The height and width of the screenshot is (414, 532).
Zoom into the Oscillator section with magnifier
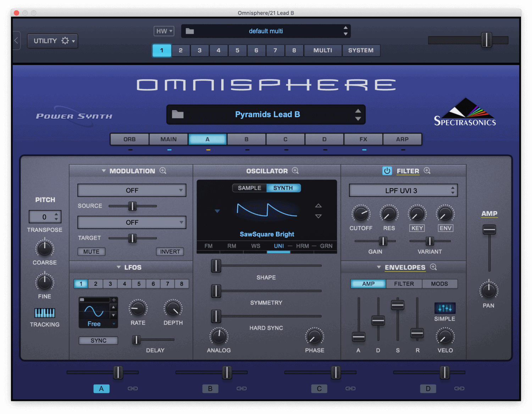click(295, 171)
